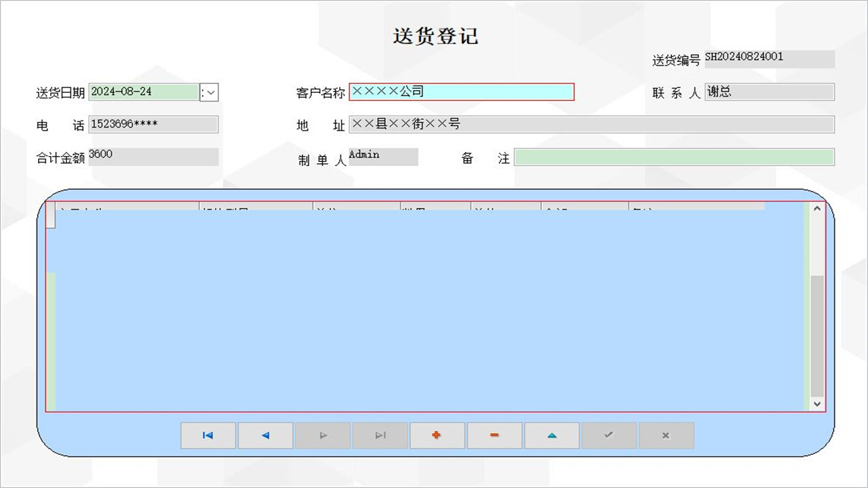Click the grid scrollbar down arrow
The height and width of the screenshot is (488, 868).
816,404
